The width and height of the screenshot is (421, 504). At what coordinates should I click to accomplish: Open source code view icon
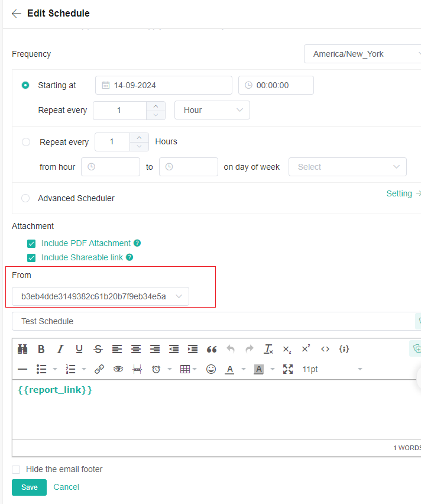point(325,349)
